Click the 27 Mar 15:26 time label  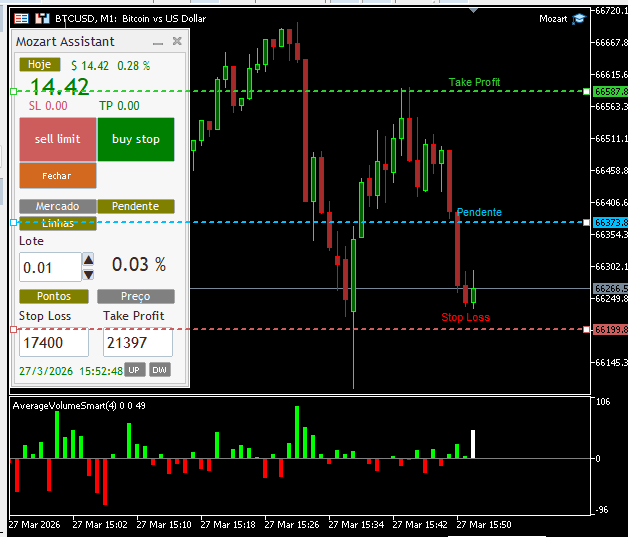pyautogui.click(x=292, y=525)
